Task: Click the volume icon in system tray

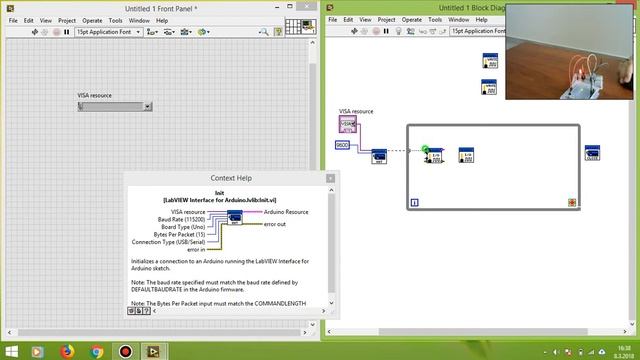Action: 556,352
